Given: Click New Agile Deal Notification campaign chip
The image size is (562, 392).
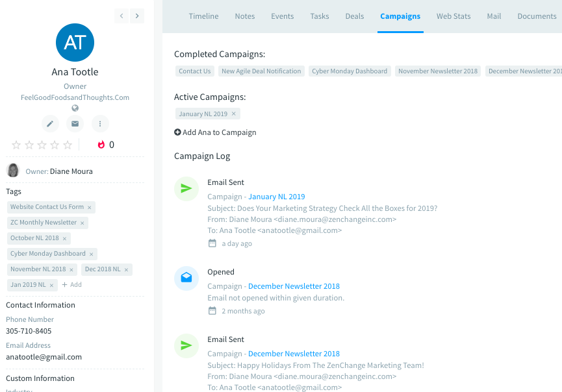Looking at the screenshot, I should point(261,71).
